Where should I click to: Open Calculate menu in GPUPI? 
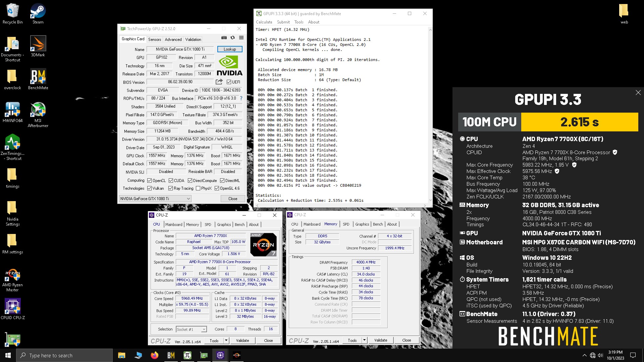pyautogui.click(x=264, y=22)
